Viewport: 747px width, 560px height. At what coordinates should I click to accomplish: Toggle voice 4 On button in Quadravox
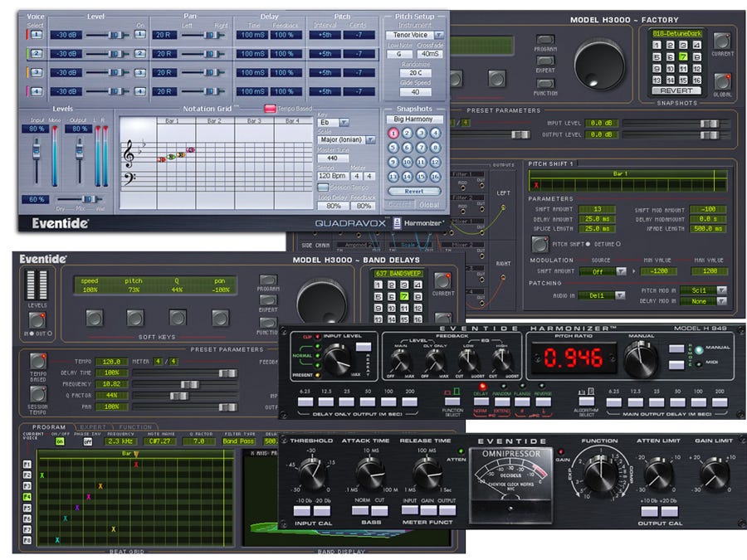139,91
